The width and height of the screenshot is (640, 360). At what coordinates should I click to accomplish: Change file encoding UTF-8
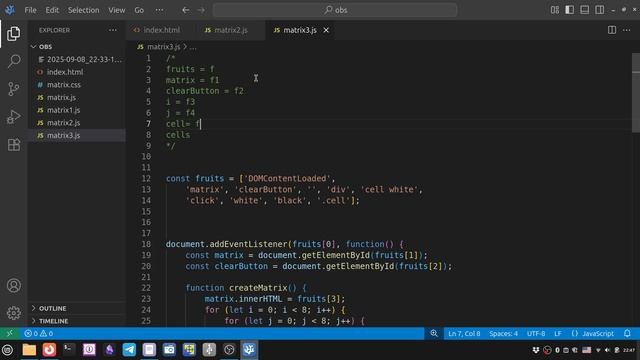536,333
